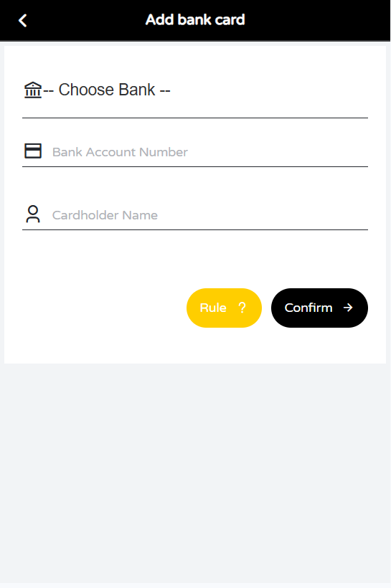
Task: Click the Cardholder Name placeholder text
Action: click(105, 215)
